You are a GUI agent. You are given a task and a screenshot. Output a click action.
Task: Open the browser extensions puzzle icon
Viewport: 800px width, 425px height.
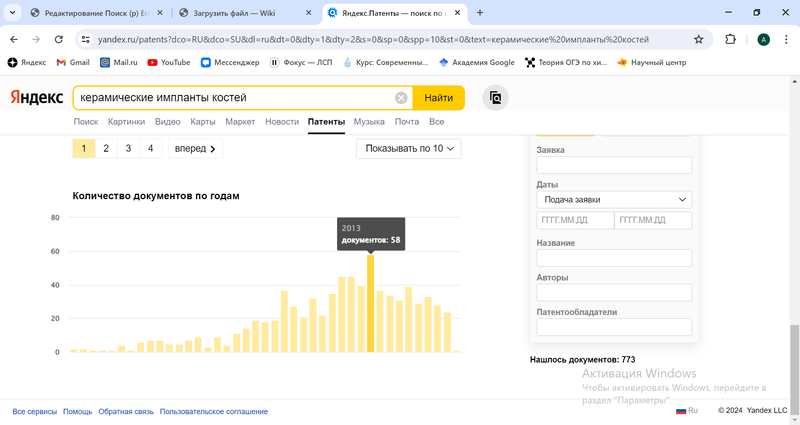coord(730,39)
